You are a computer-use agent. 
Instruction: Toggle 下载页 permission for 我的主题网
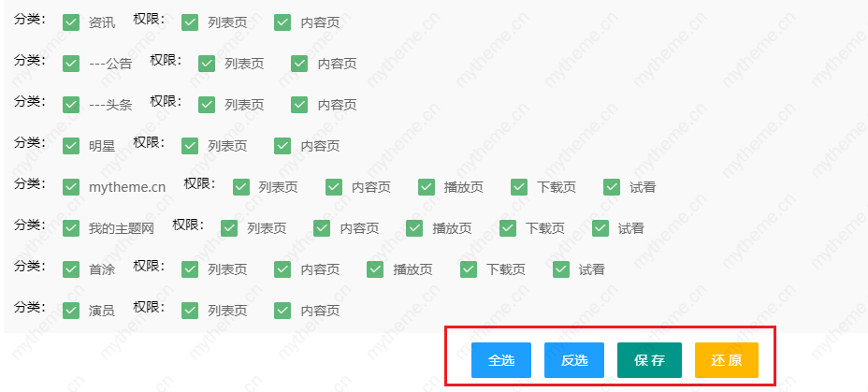click(508, 228)
